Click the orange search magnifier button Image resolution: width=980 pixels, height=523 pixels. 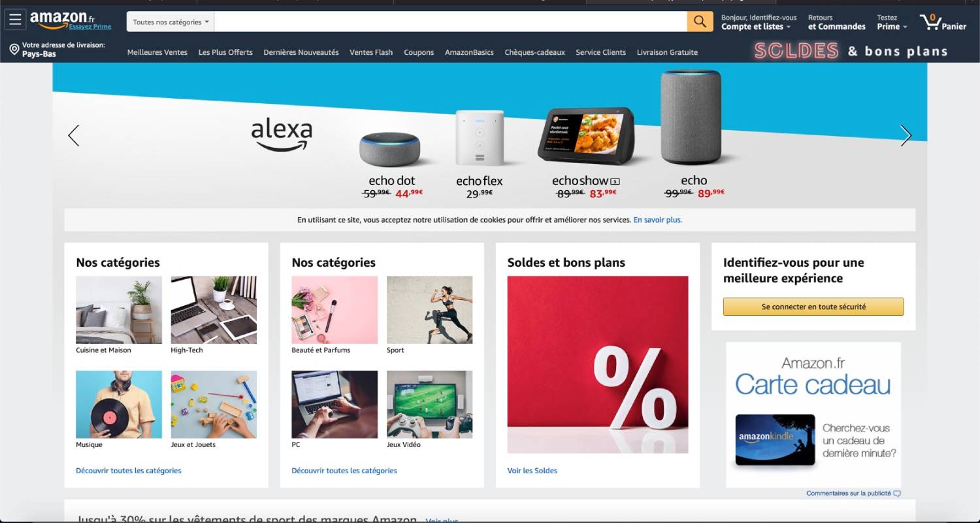(x=700, y=22)
